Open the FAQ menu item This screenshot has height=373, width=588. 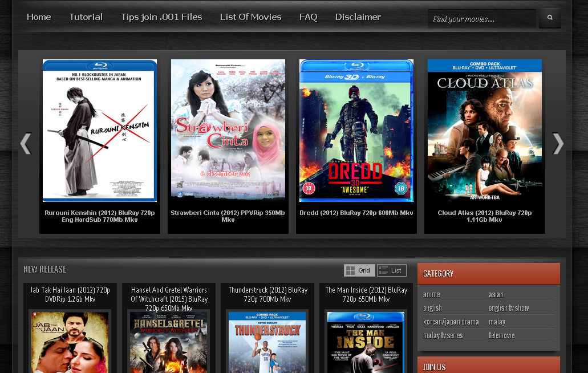click(308, 17)
